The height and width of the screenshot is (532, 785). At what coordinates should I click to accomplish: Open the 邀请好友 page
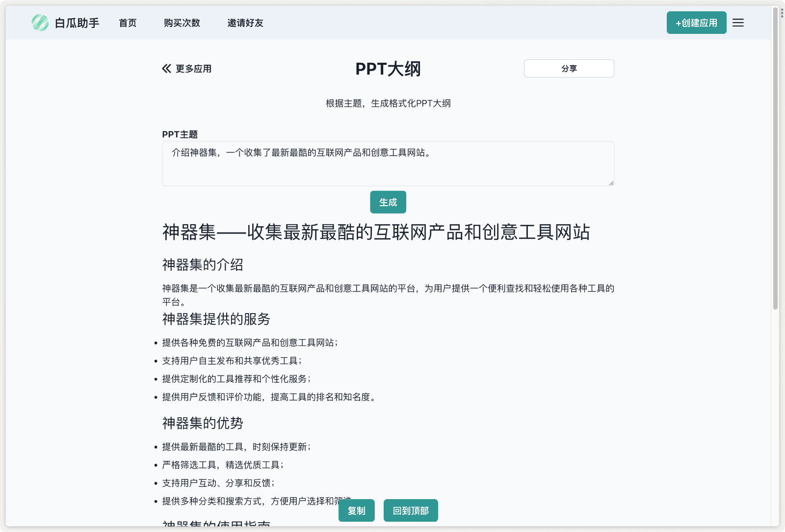tap(245, 23)
